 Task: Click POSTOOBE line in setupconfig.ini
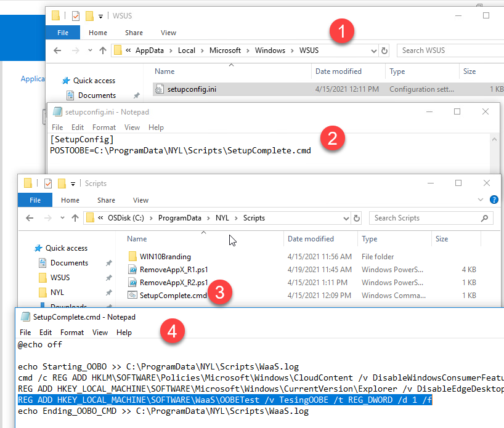181,150
